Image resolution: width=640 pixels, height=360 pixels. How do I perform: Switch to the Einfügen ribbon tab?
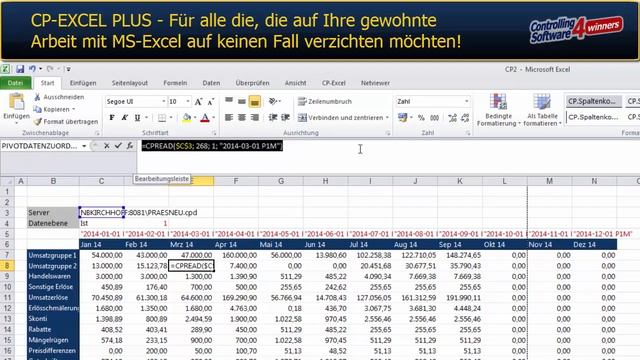point(83,83)
